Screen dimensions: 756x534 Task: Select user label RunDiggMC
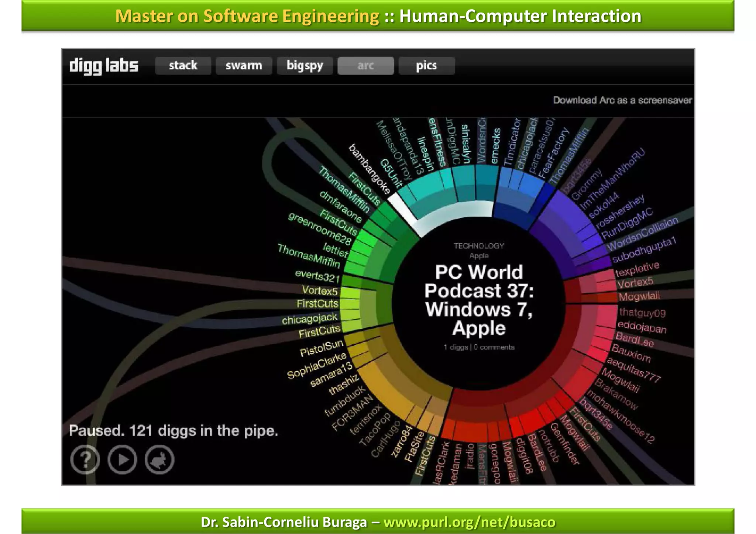pyautogui.click(x=627, y=223)
